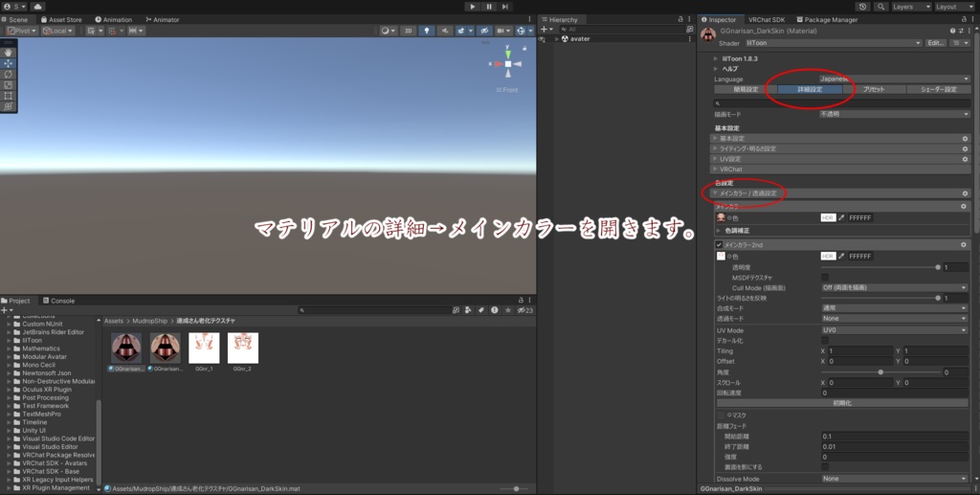The width and height of the screenshot is (980, 495).
Task: Select the combined Transform tool
Action: [x=8, y=106]
